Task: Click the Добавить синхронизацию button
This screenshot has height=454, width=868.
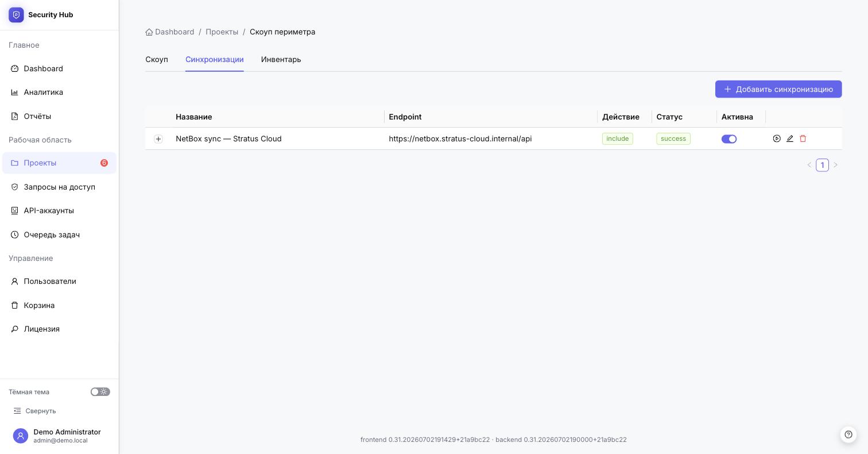Action: click(x=778, y=89)
